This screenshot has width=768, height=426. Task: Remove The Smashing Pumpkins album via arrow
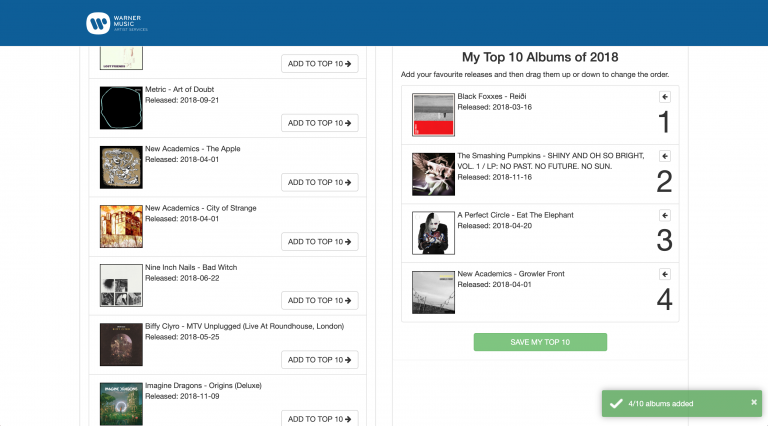coord(664,157)
